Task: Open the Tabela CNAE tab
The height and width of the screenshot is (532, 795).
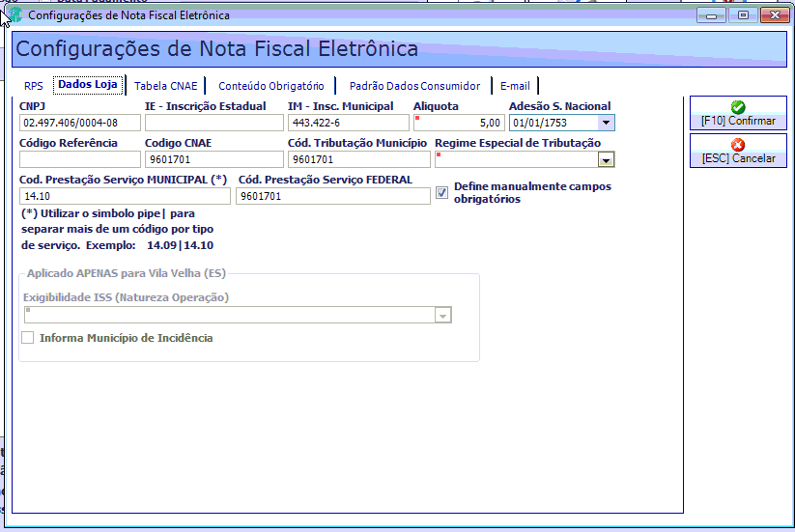Action: coord(166,86)
